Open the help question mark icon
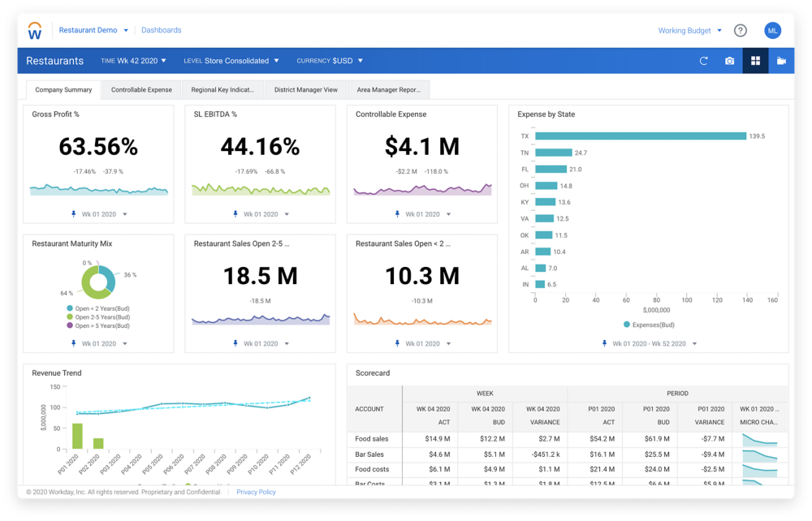 point(741,31)
